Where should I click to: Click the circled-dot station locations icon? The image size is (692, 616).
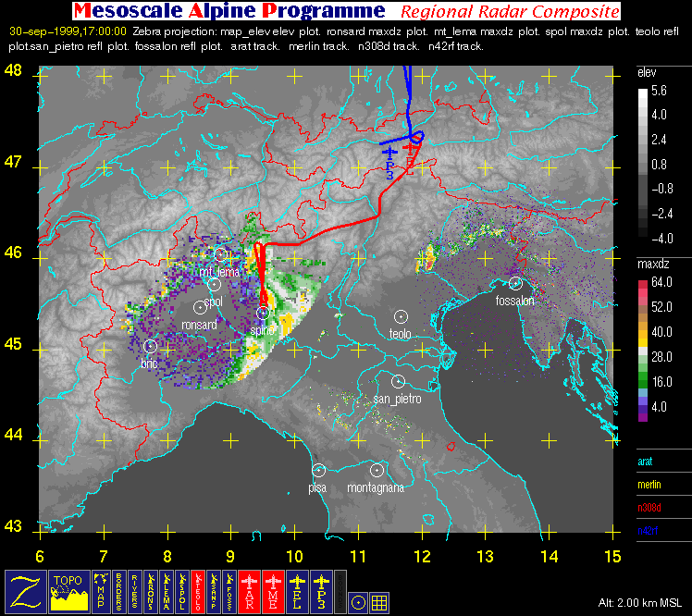tap(359, 602)
